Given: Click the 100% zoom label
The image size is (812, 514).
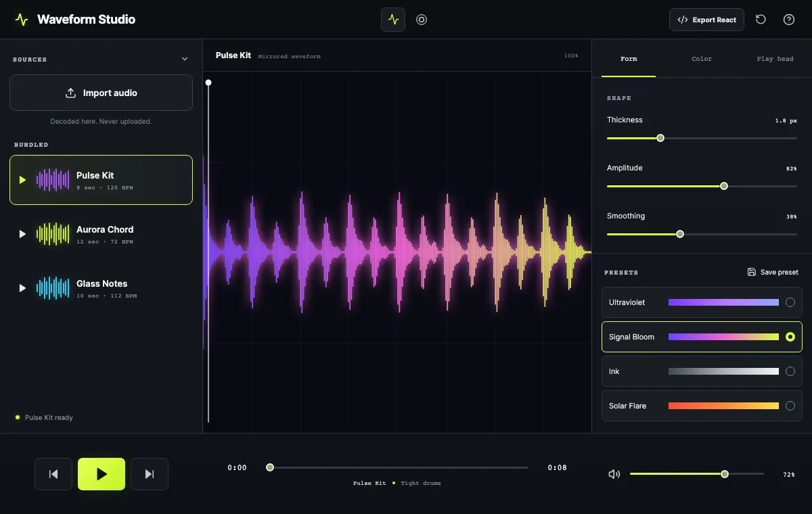Looking at the screenshot, I should pyautogui.click(x=571, y=56).
